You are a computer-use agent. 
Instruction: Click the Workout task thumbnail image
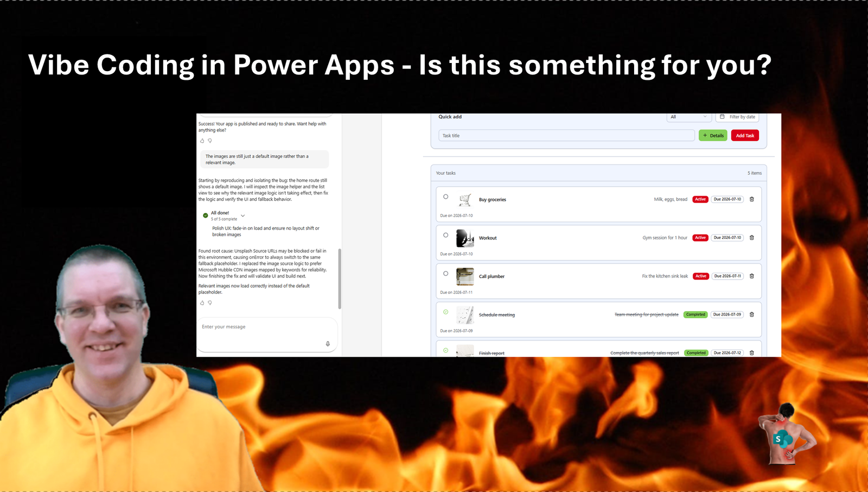click(465, 238)
